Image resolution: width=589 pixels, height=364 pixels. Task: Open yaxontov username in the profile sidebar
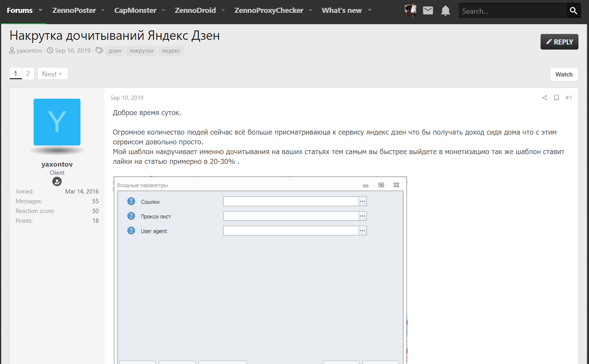pyautogui.click(x=57, y=164)
